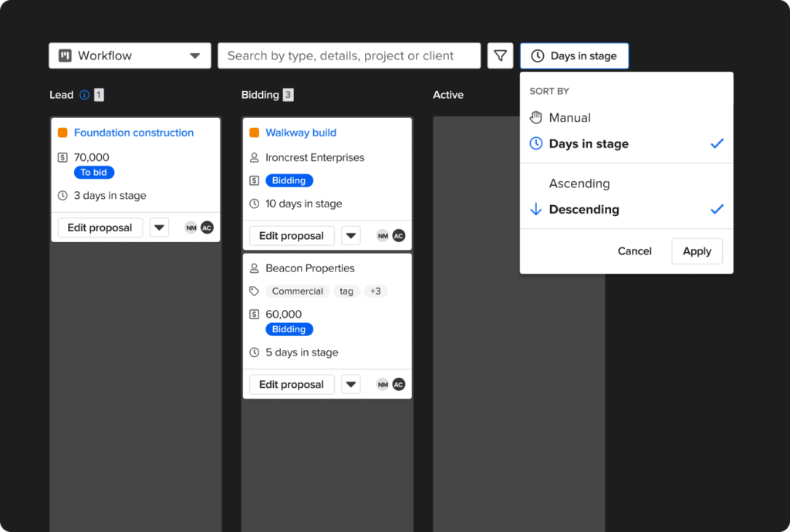Click the info icon next to Lead header

[85, 95]
